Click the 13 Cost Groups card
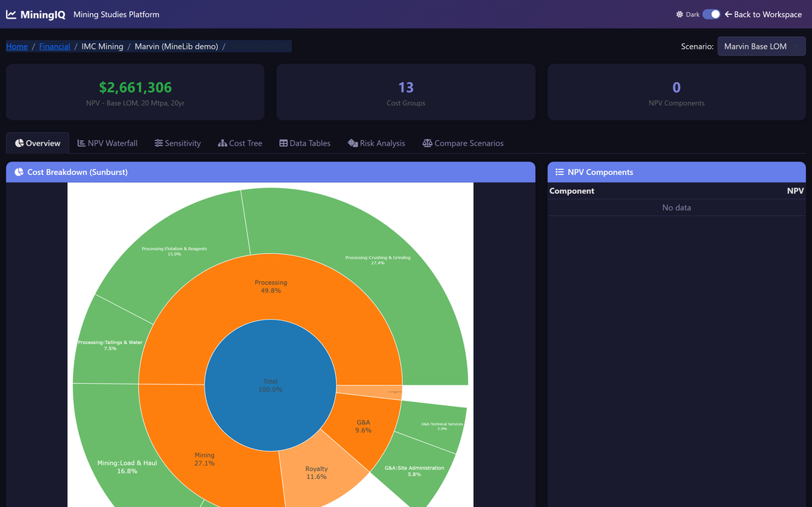The image size is (812, 507). pyautogui.click(x=405, y=92)
